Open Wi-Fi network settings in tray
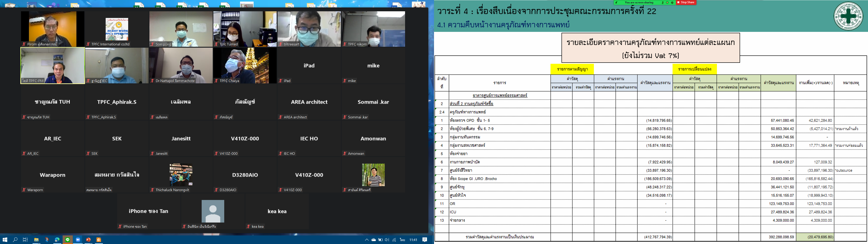This screenshot has width=868, height=244. coord(394,240)
